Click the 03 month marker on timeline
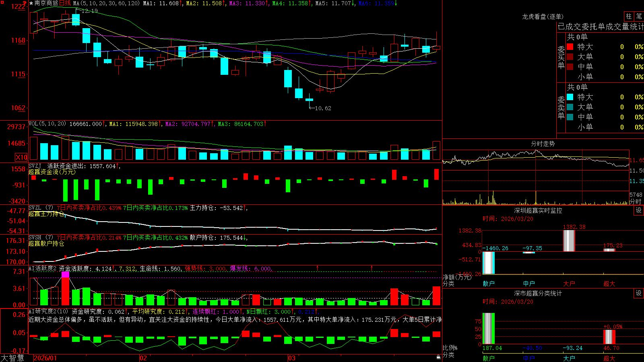This screenshot has height=362, width=644. coord(292,358)
